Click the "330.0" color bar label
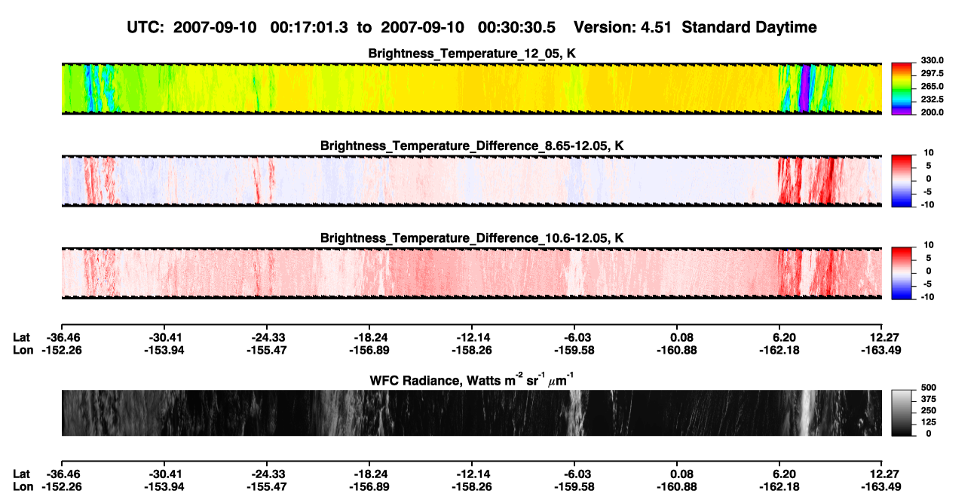Image resolution: width=980 pixels, height=503 pixels. (x=933, y=60)
